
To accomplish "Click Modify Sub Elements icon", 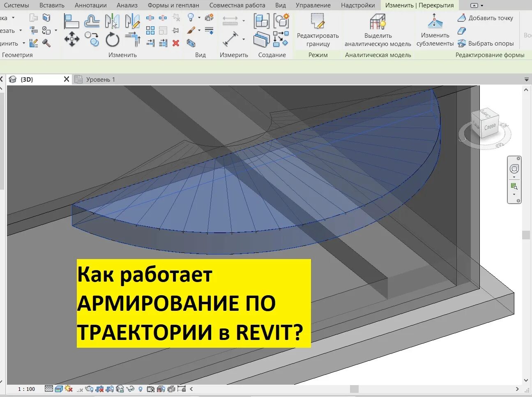I will click(435, 21).
